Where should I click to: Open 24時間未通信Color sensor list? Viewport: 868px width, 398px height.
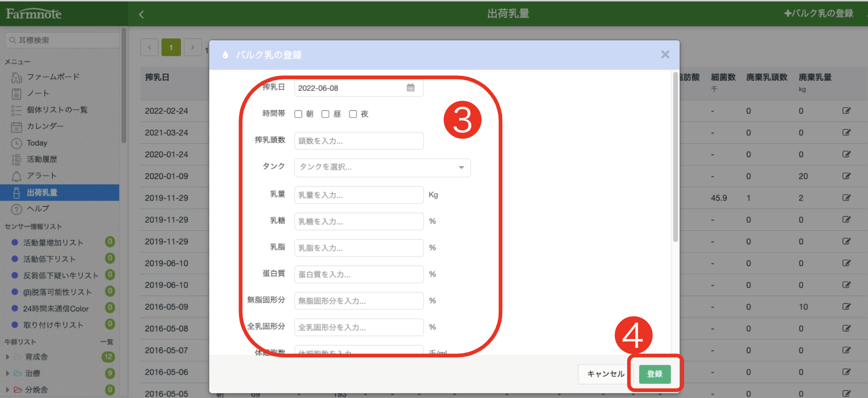[56, 308]
